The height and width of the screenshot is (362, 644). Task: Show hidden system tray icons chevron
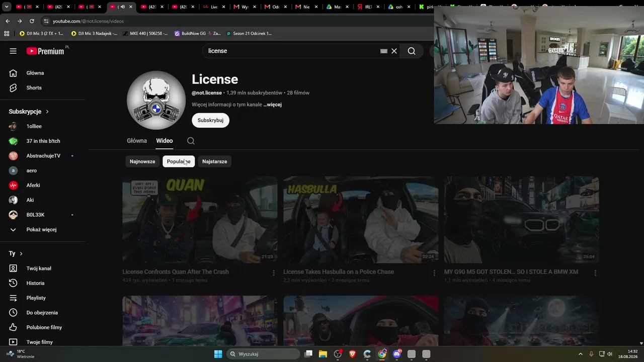pos(580,354)
